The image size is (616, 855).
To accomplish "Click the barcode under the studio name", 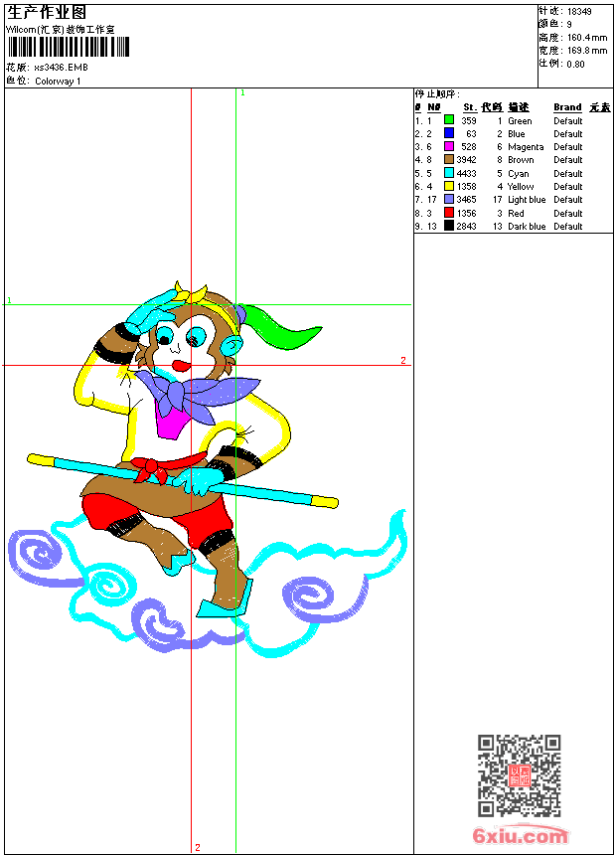I will (69, 47).
